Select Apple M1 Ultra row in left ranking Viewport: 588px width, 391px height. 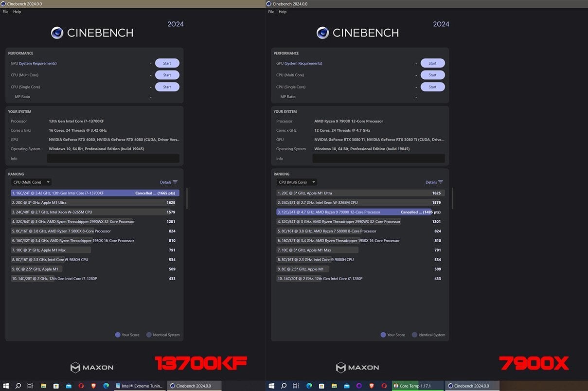[95, 203]
